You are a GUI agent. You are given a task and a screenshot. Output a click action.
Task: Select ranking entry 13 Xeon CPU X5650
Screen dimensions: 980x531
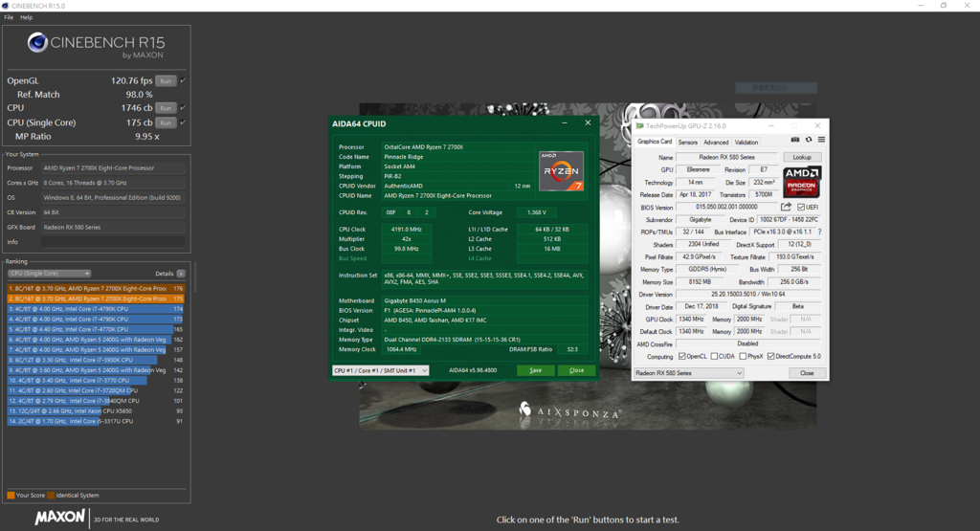click(x=96, y=411)
